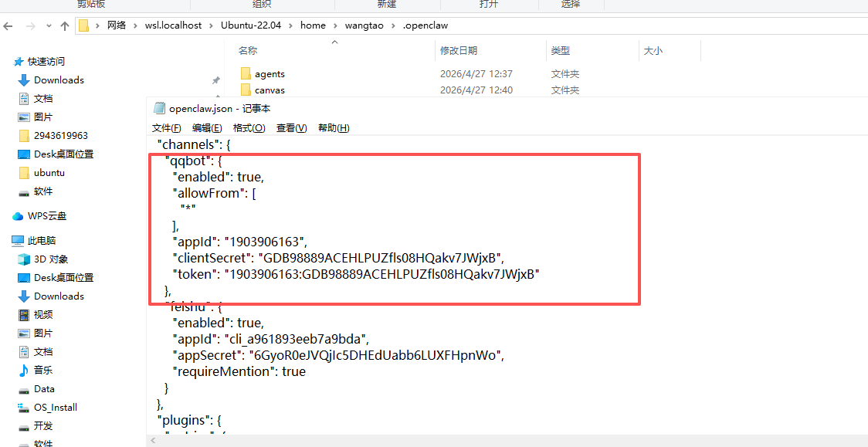Click the OS_Install drive icon

click(x=23, y=408)
